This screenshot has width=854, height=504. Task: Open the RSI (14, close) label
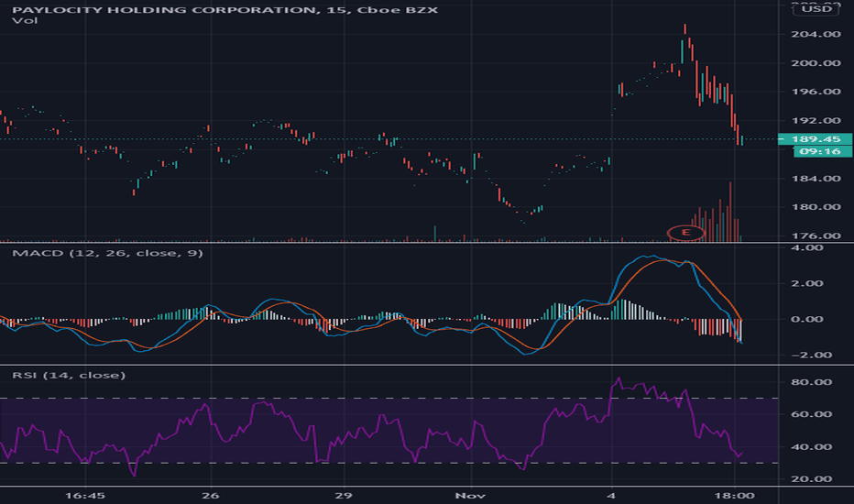click(x=69, y=376)
